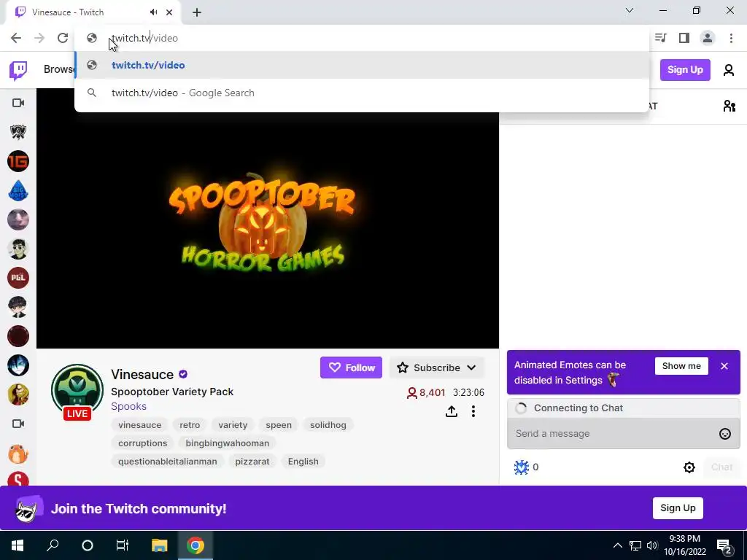Follow the Vinesauce channel

[351, 367]
